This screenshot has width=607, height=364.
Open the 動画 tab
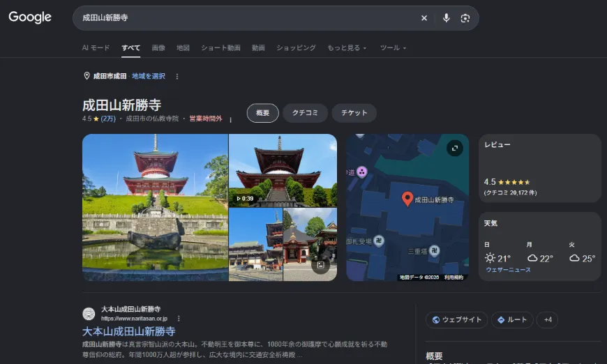click(258, 47)
